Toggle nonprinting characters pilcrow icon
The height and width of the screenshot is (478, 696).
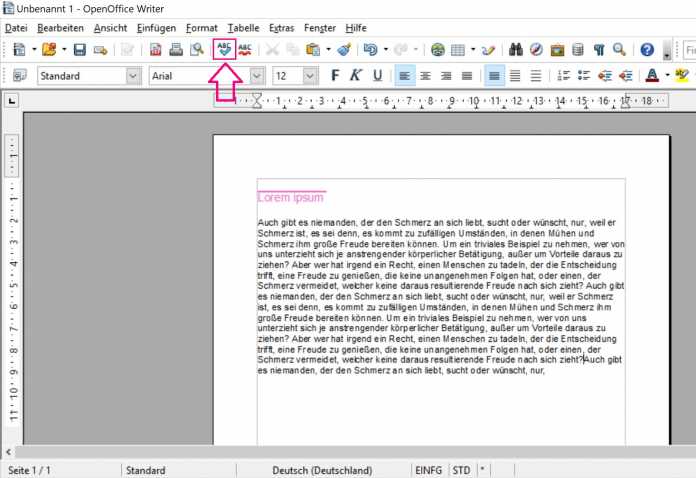599,49
